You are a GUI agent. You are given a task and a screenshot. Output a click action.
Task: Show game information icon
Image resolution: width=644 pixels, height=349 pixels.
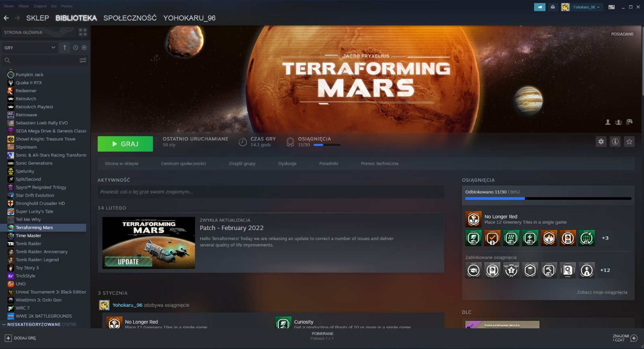[x=615, y=142]
